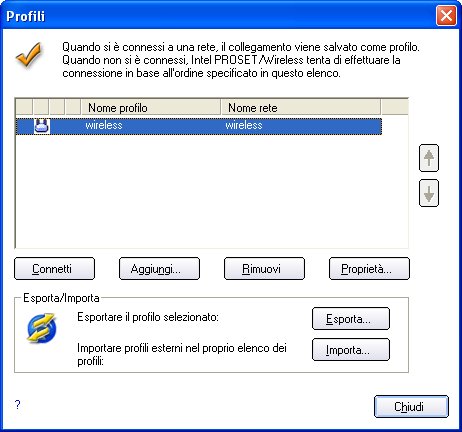
Task: Click the empty area of the profile list
Action: click(212, 191)
